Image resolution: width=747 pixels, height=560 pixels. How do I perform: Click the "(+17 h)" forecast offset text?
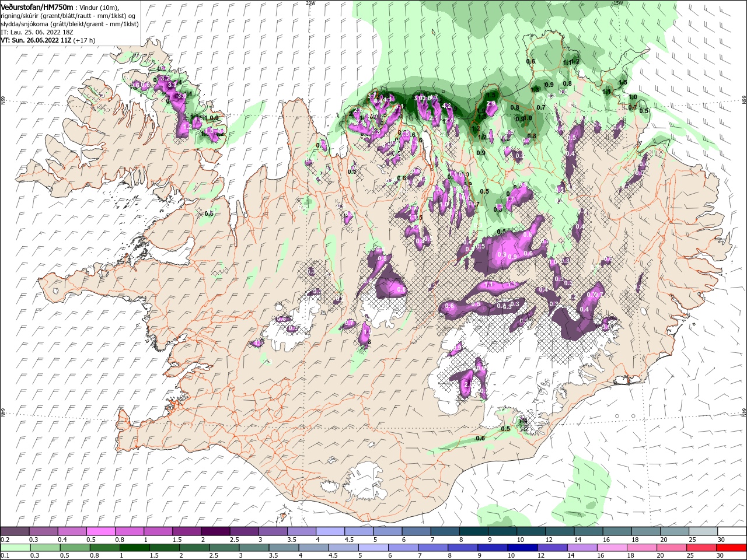pyautogui.click(x=85, y=40)
